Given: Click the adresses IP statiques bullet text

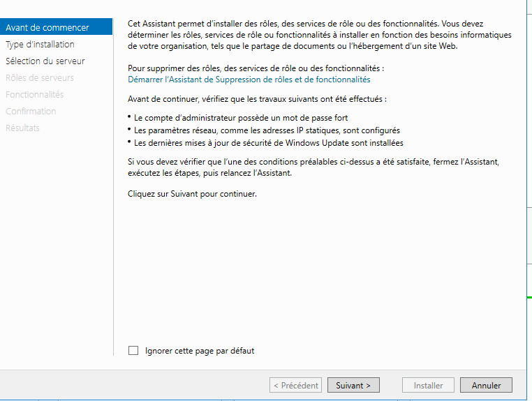Looking at the screenshot, I should pos(267,130).
